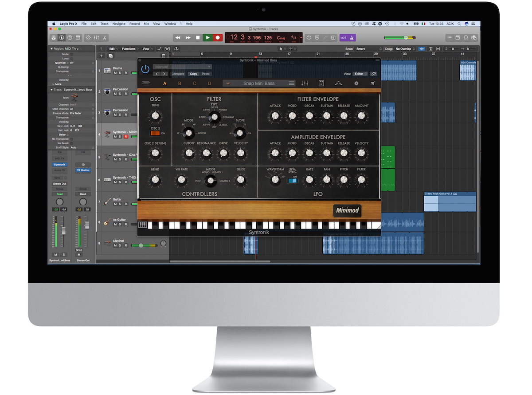Click the red Record button

217,38
